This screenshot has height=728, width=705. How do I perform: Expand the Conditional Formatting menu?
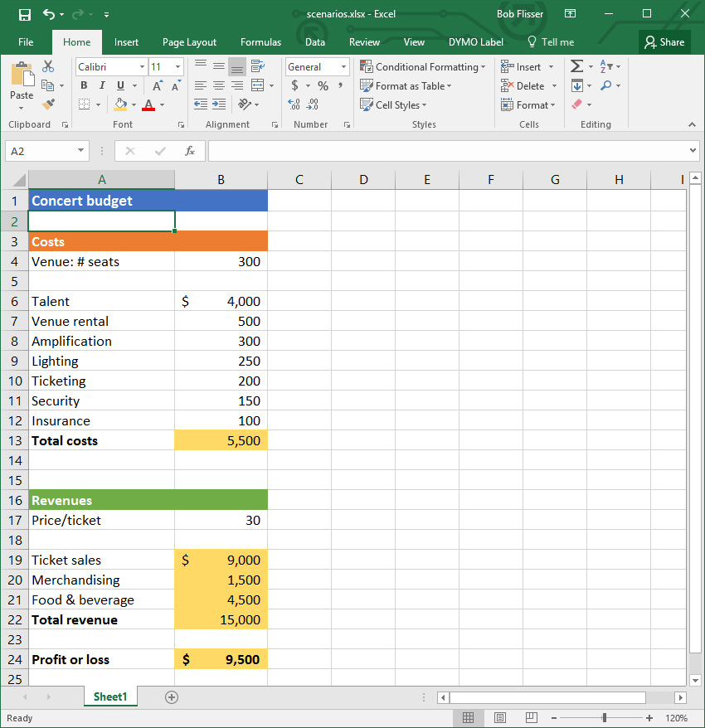coord(423,67)
